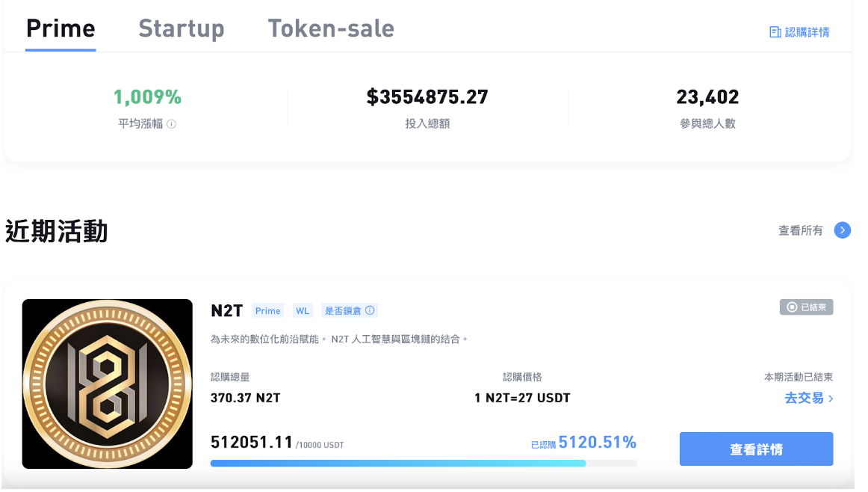
Task: Click the N2T subscription progress bar
Action: pos(423,464)
